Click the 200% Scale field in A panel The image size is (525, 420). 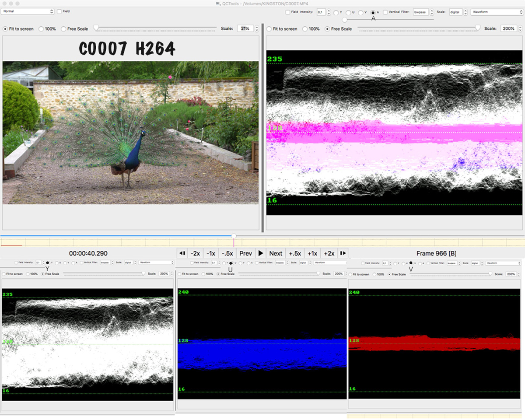tap(508, 28)
